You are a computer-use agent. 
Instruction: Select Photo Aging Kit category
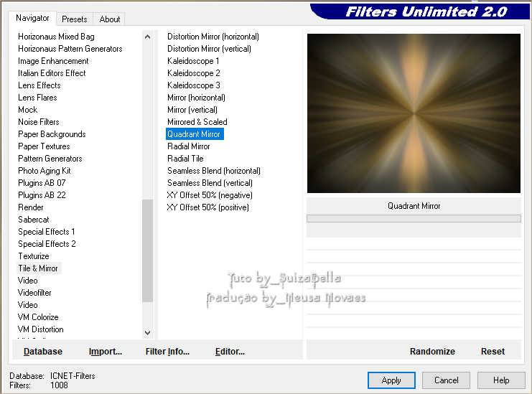(45, 171)
